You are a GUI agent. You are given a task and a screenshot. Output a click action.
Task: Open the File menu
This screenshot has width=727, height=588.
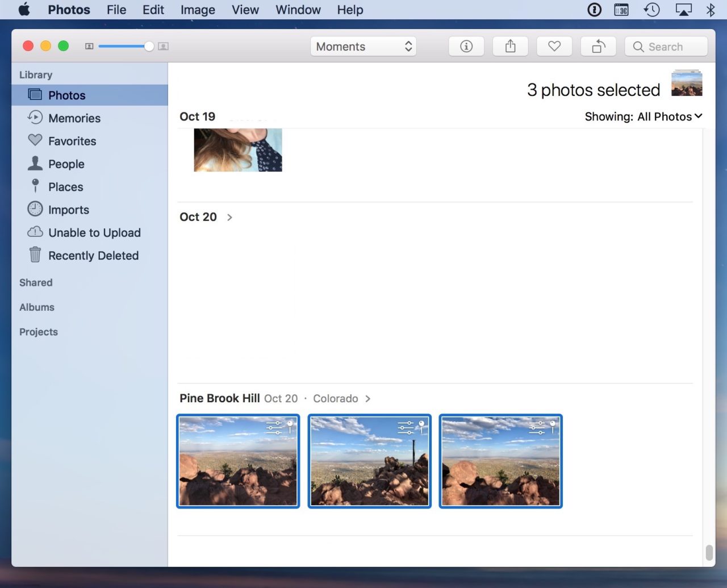coord(116,10)
